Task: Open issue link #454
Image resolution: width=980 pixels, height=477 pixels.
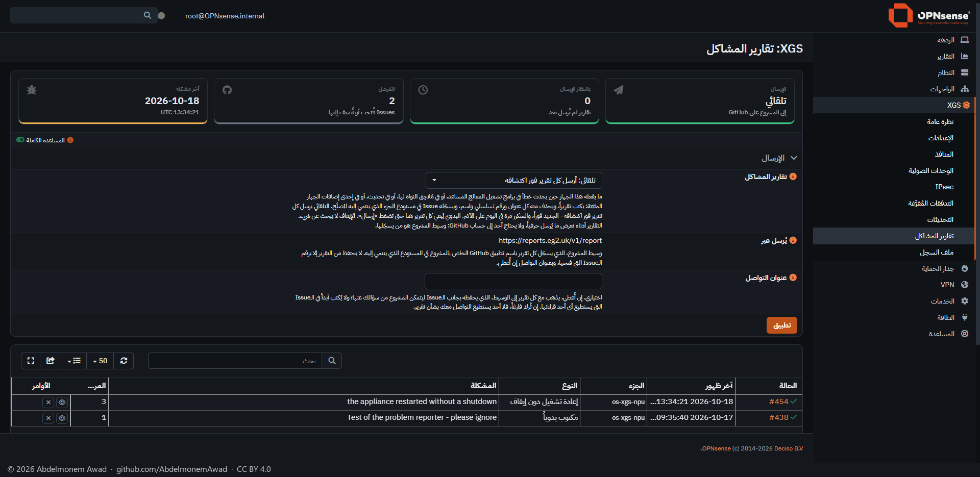Action: pyautogui.click(x=778, y=402)
